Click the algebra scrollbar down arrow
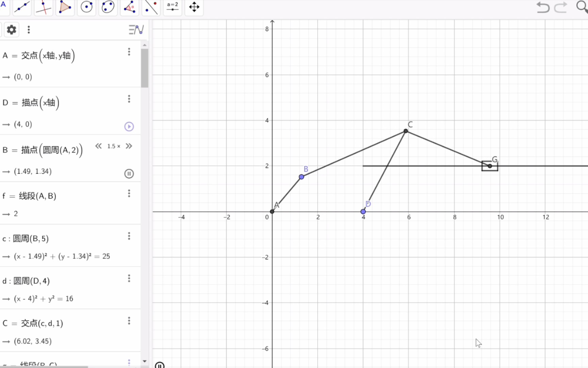This screenshot has height=368, width=588. pyautogui.click(x=145, y=361)
